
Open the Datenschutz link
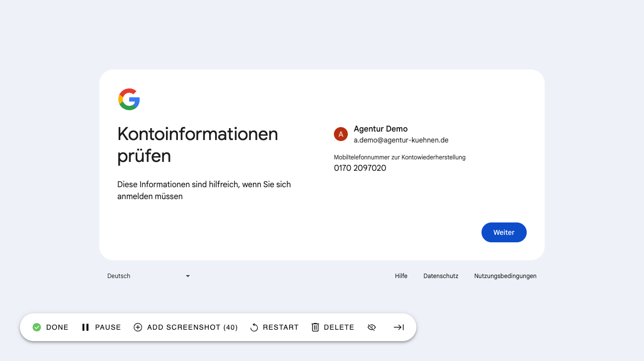pyautogui.click(x=441, y=276)
